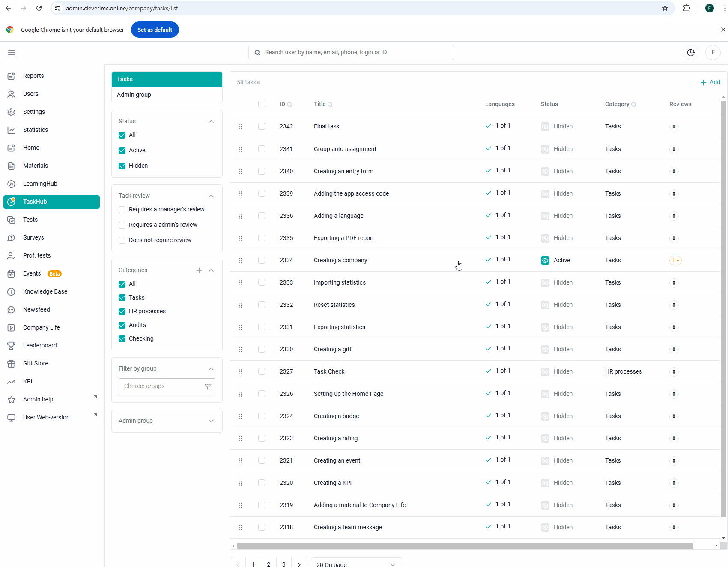Click the search icon next to ID column
This screenshot has width=728, height=567.
coord(289,104)
